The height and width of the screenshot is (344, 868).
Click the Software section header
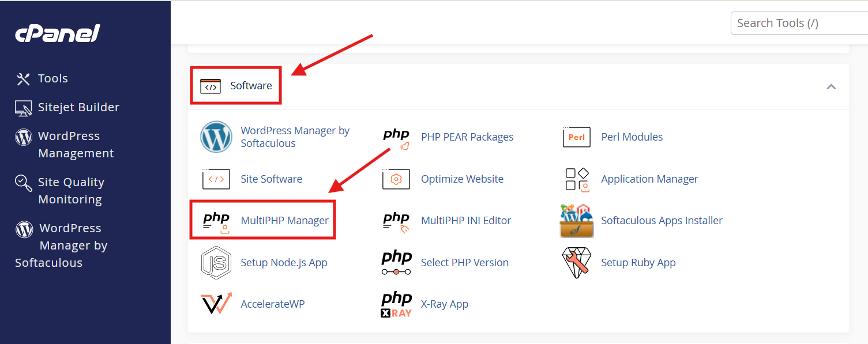(x=251, y=86)
